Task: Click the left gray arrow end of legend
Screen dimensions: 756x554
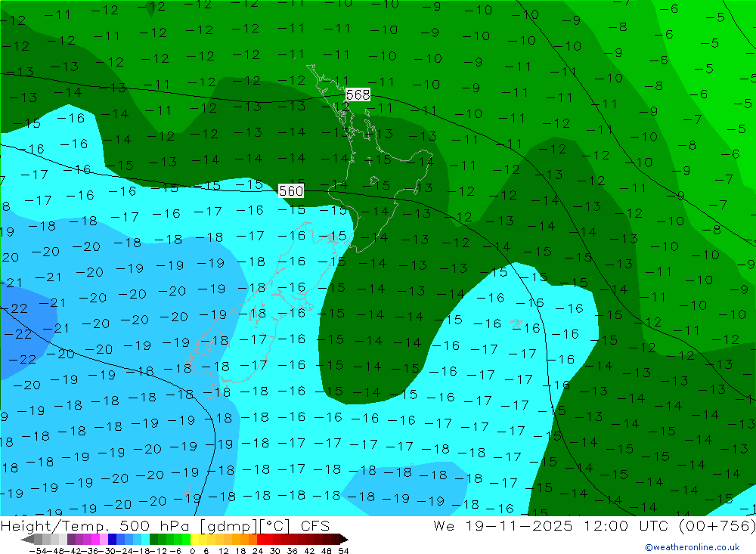Action: point(27,540)
